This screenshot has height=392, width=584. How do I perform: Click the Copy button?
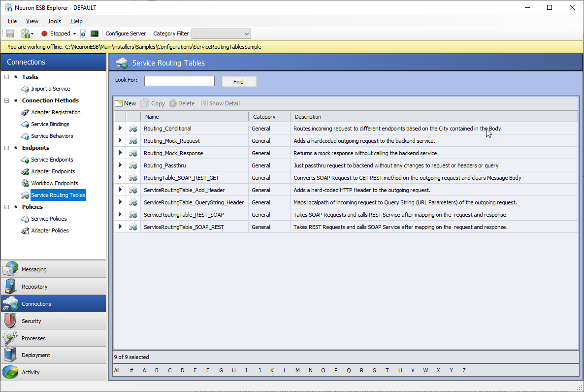[x=153, y=103]
